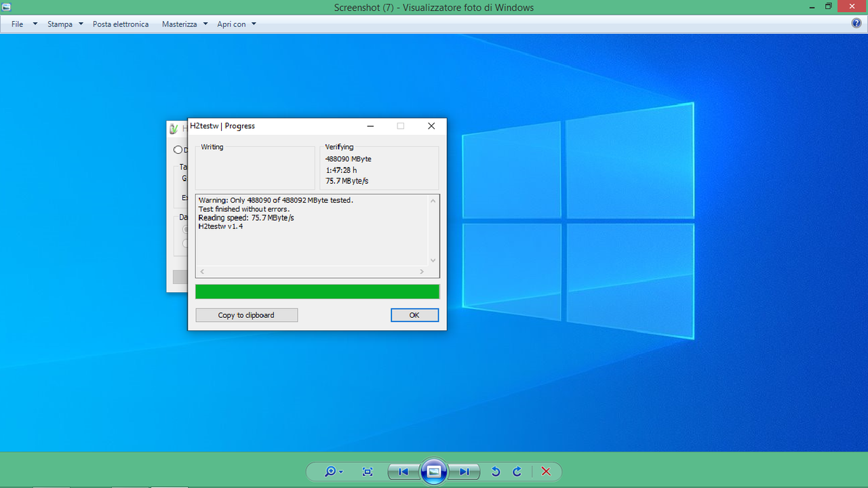Click "488090 MByte" under Verifying
The image size is (868, 488).
point(349,159)
